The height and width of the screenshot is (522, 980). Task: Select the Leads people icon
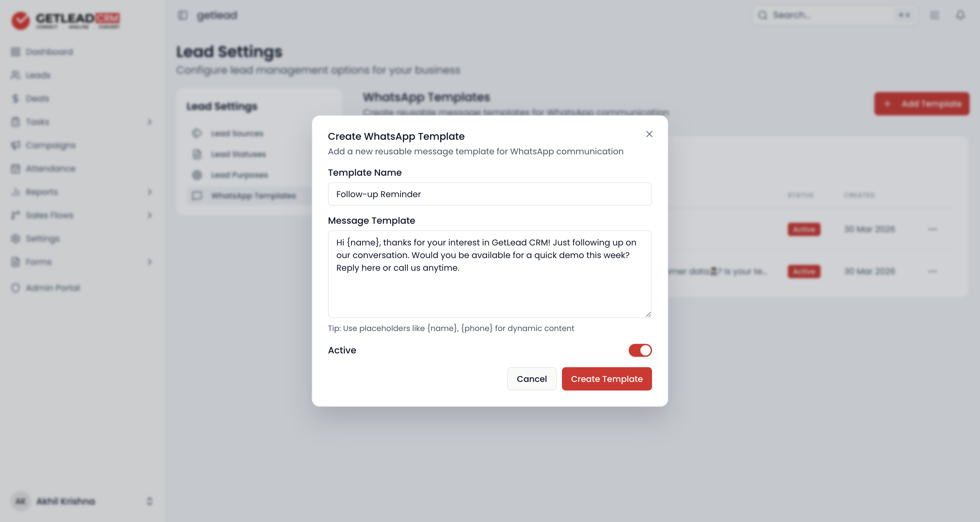pos(16,75)
